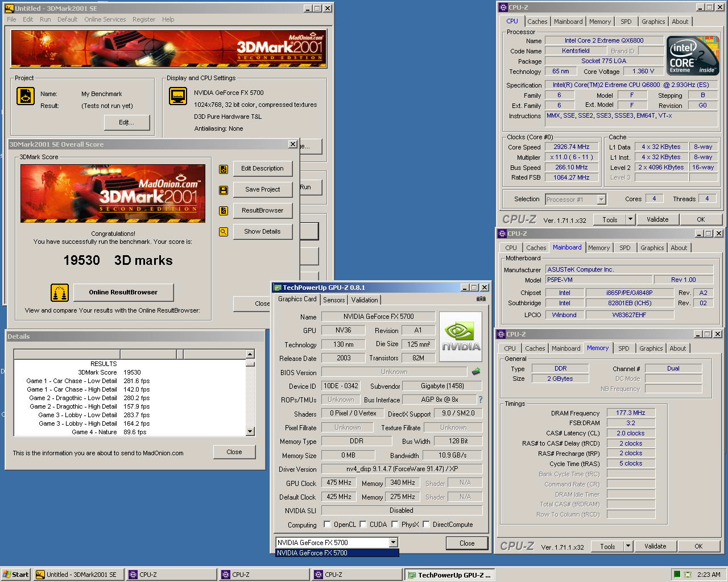Image resolution: width=728 pixels, height=582 pixels.
Task: Click the Project yellow icon
Action: tap(26, 97)
